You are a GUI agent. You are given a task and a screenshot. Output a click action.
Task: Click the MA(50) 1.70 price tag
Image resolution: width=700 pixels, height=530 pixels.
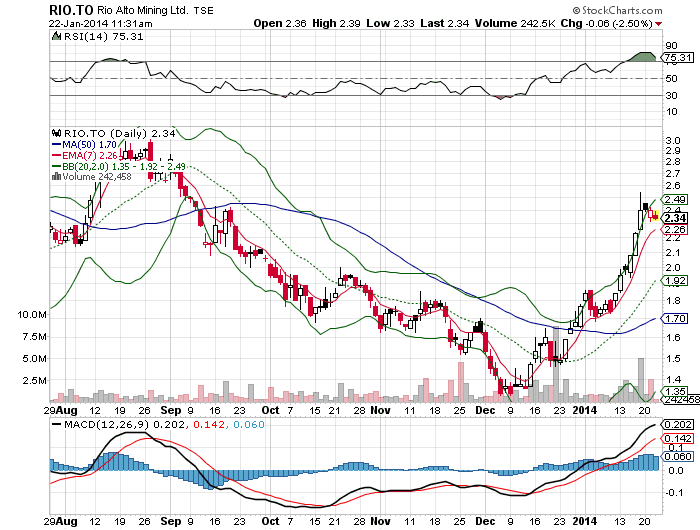(675, 318)
